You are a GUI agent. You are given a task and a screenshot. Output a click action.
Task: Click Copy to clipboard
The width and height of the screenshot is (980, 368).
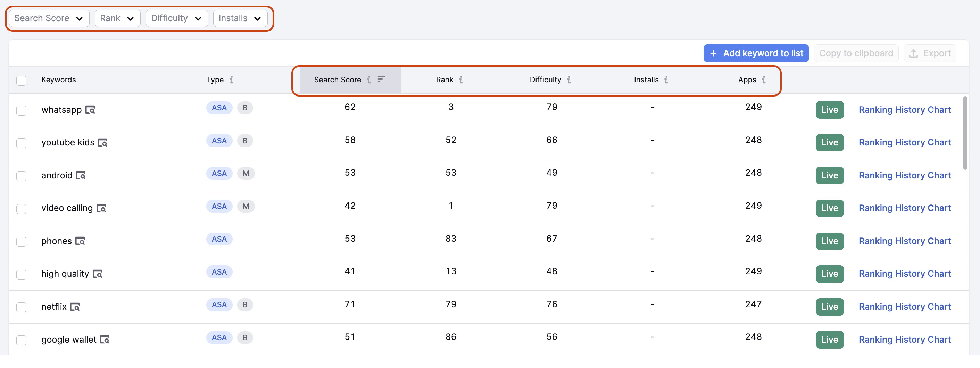(x=856, y=53)
